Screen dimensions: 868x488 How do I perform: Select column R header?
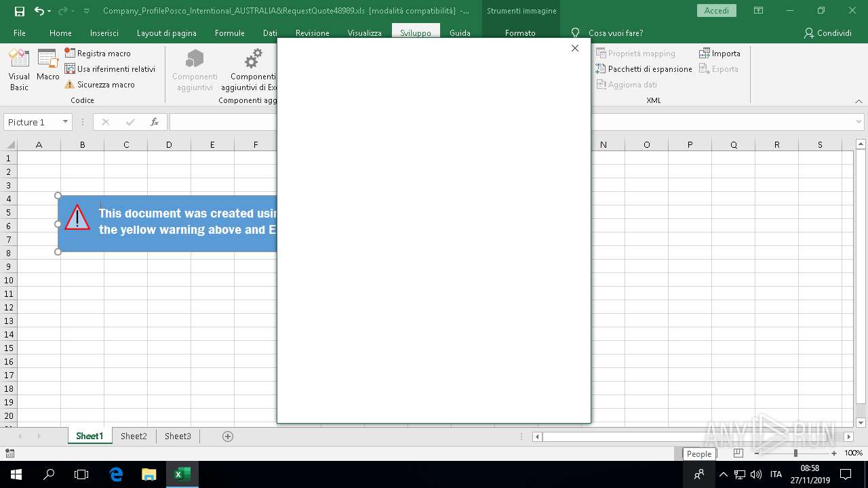pos(776,144)
